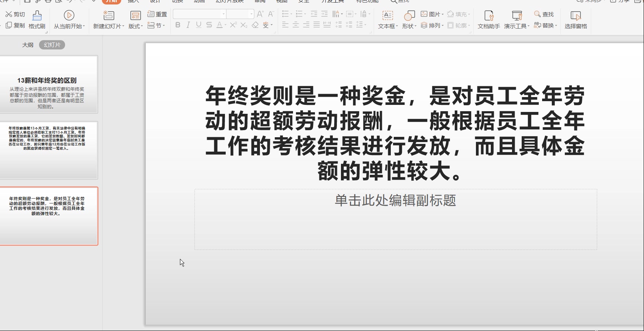The height and width of the screenshot is (331, 644).
Task: Click the 复制 (copy) icon
Action: [9, 25]
